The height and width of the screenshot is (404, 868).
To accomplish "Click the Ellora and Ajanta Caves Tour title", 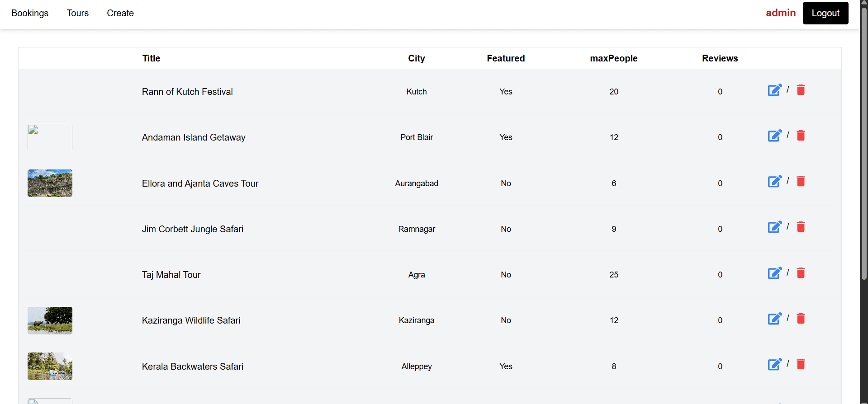I will (x=200, y=183).
